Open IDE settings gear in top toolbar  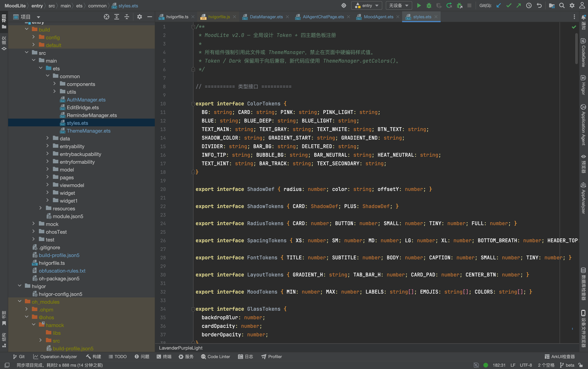click(x=572, y=6)
